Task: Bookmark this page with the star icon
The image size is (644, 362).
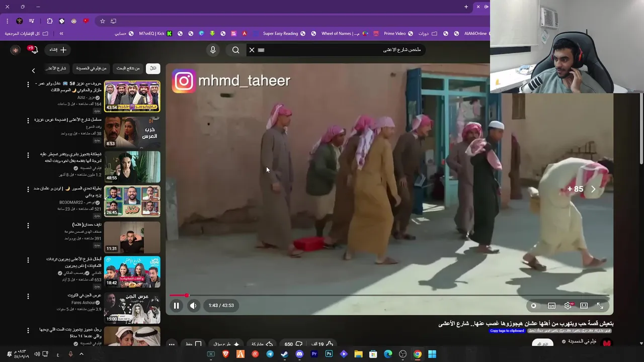Action: tap(103, 21)
